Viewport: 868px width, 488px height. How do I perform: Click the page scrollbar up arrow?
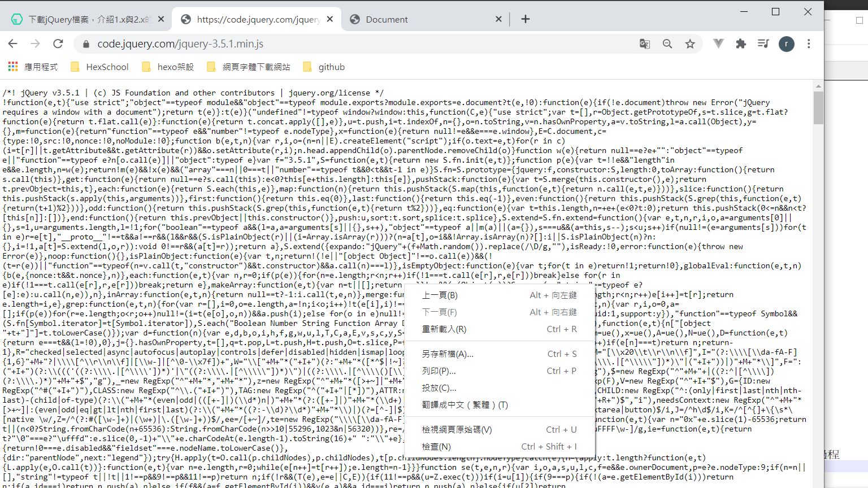(818, 86)
